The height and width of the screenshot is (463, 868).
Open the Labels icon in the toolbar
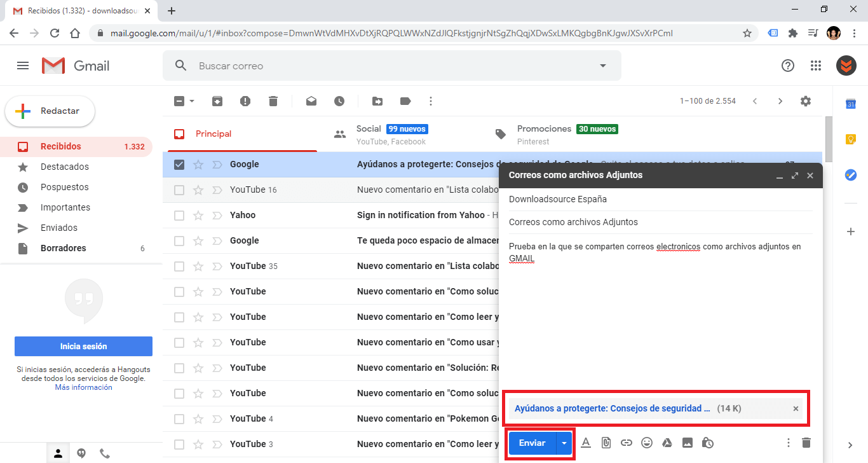coord(405,101)
